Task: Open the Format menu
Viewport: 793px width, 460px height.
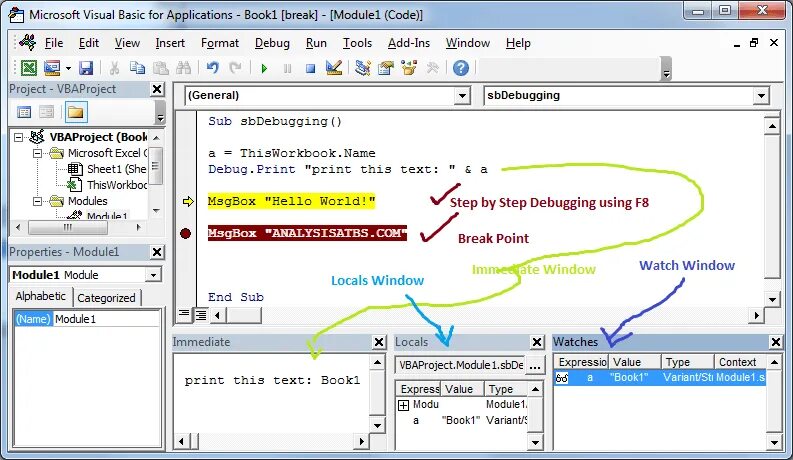Action: pos(219,43)
